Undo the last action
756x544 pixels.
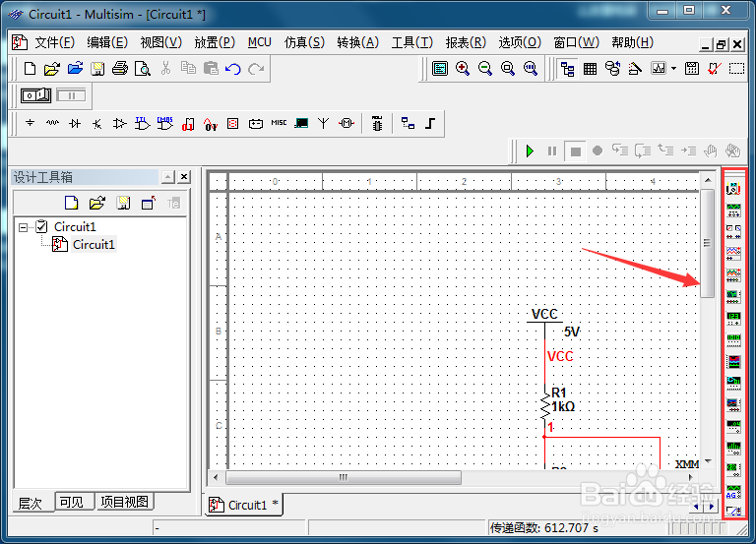pyautogui.click(x=233, y=69)
